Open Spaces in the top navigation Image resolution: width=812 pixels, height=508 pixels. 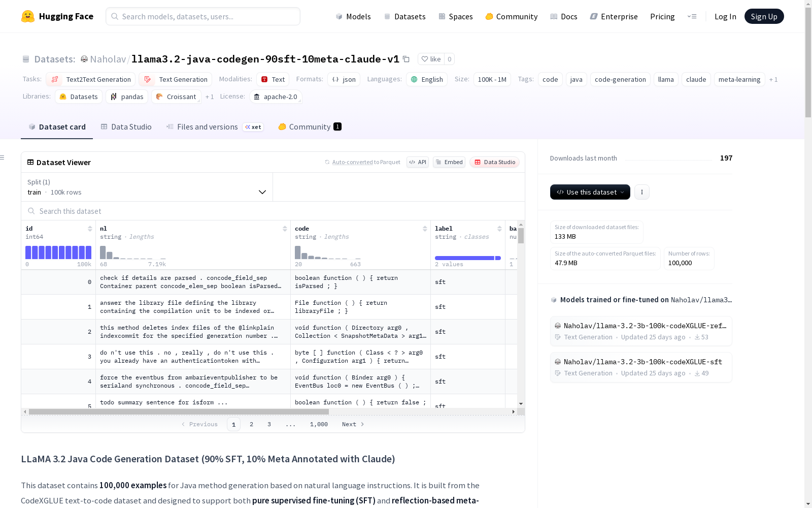coord(456,16)
